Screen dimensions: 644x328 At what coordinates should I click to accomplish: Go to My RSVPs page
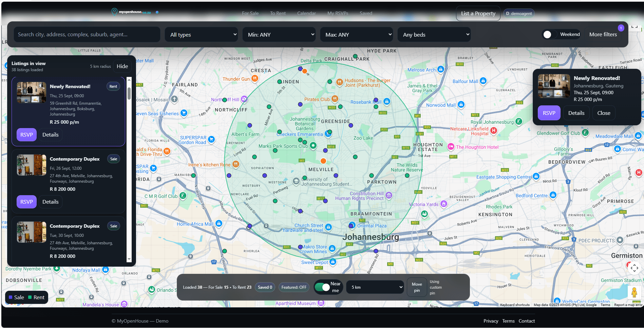tap(338, 13)
